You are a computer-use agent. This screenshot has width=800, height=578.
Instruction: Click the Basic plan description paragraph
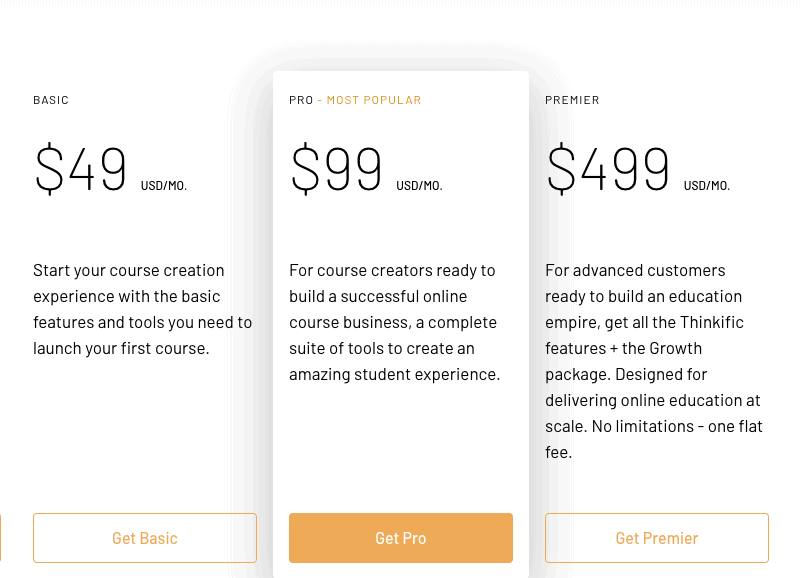142,309
